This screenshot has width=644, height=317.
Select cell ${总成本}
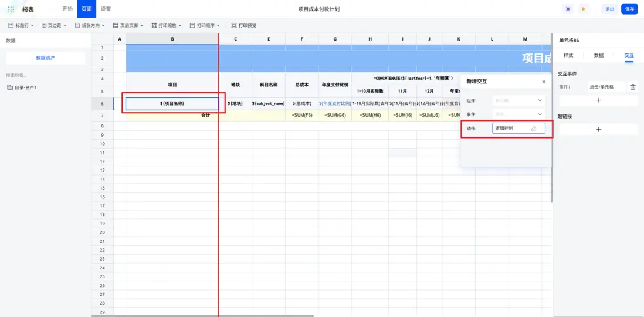pos(302,103)
